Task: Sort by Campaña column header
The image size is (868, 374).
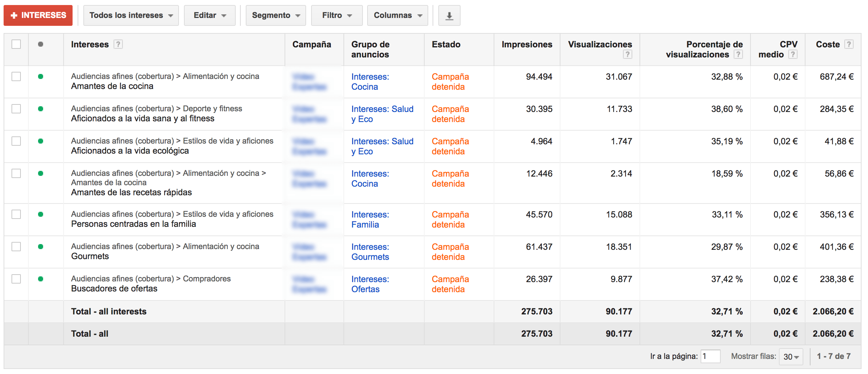Action: pyautogui.click(x=312, y=45)
